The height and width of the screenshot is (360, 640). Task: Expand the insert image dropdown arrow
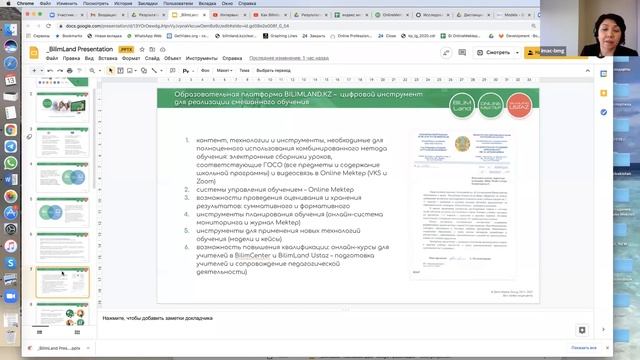coord(136,71)
